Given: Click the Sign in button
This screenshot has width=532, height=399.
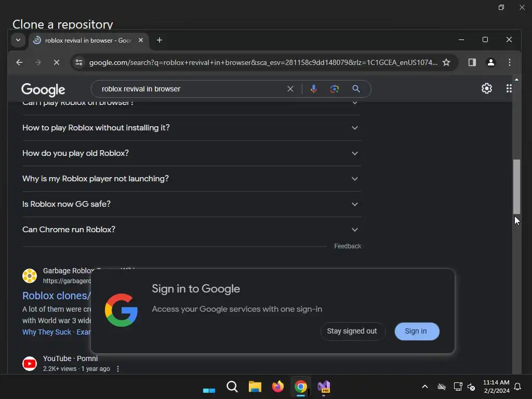Looking at the screenshot, I should click(x=417, y=331).
